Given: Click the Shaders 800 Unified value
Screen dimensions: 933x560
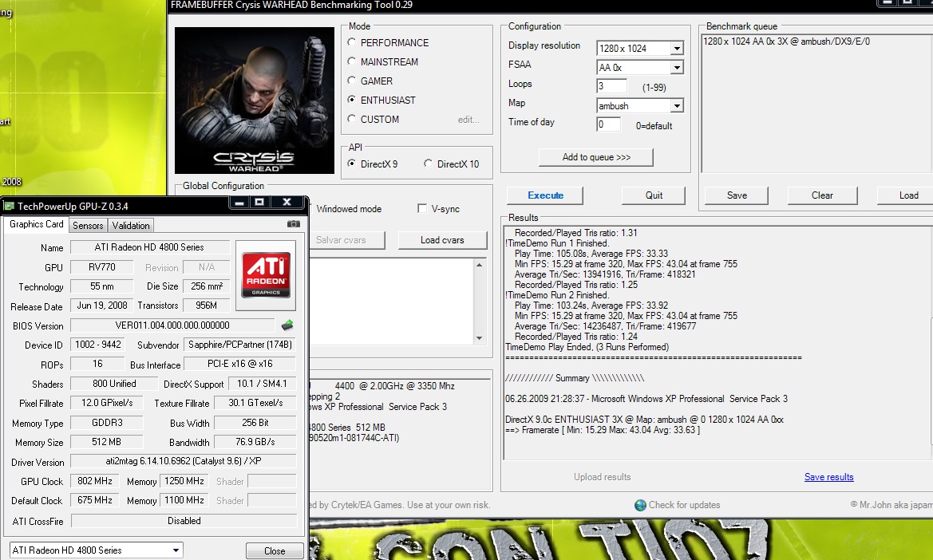Looking at the screenshot, I should click(114, 384).
